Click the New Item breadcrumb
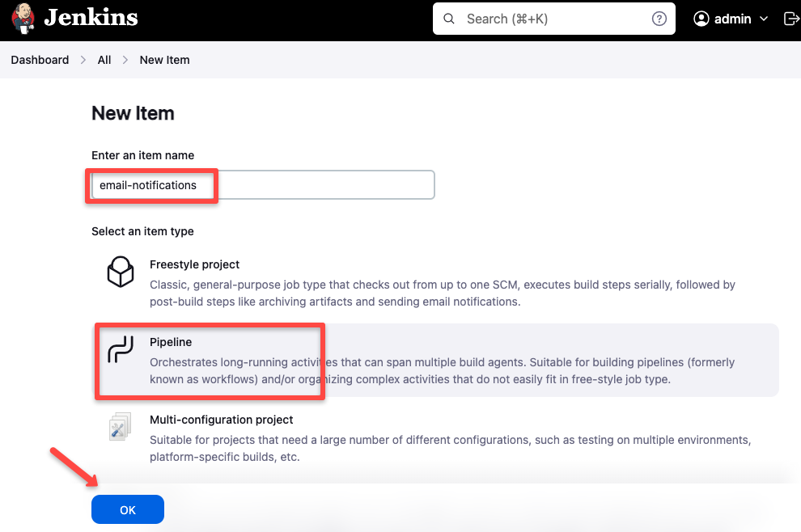Screen dimensions: 801x532 tap(164, 60)
